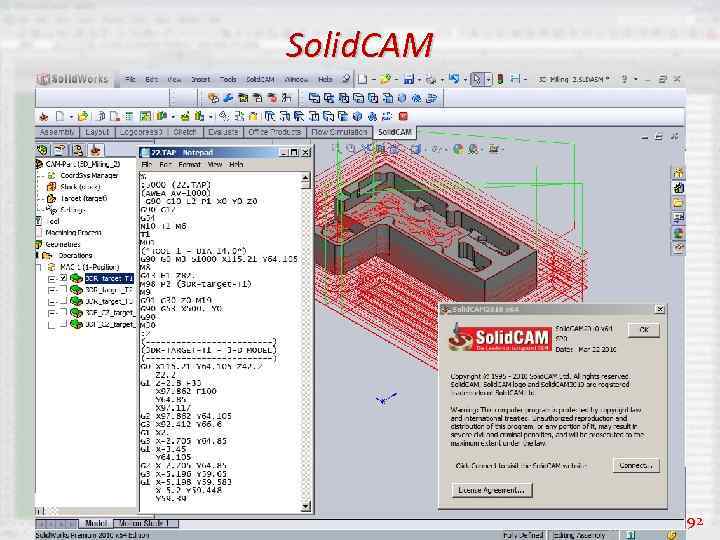720x540 pixels.
Task: Open the Design Library icon in the right task pane
Action: [678, 188]
